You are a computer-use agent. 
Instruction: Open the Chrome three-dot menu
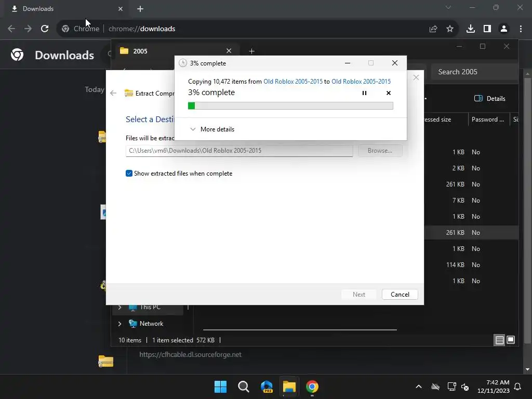click(521, 29)
